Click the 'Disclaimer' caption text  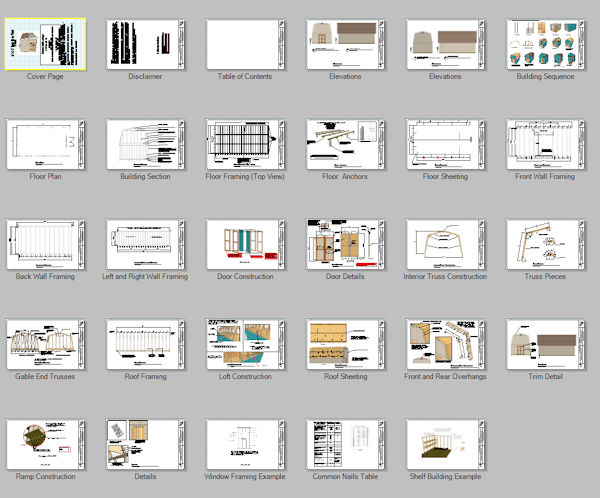click(x=145, y=76)
